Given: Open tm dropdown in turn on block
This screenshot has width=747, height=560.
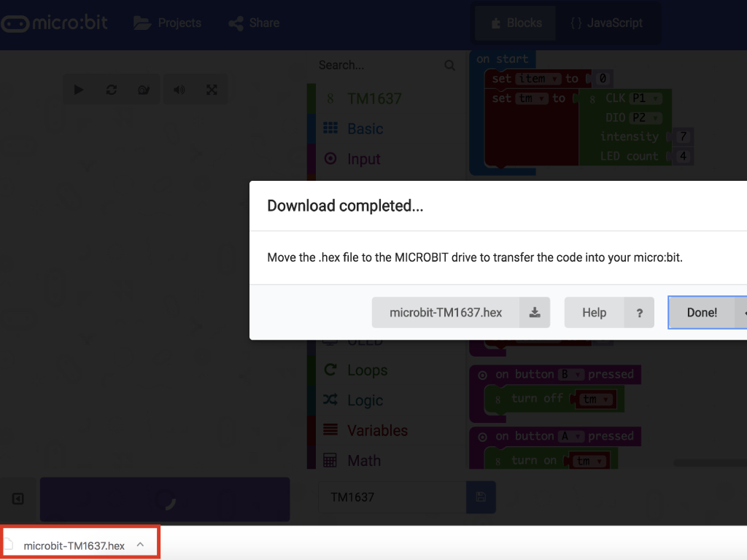Looking at the screenshot, I should (x=589, y=461).
